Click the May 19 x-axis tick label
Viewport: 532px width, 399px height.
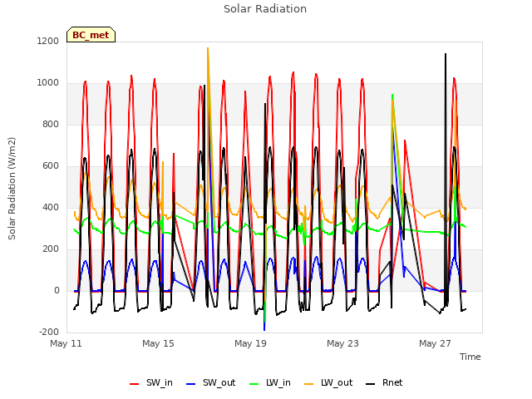point(250,343)
